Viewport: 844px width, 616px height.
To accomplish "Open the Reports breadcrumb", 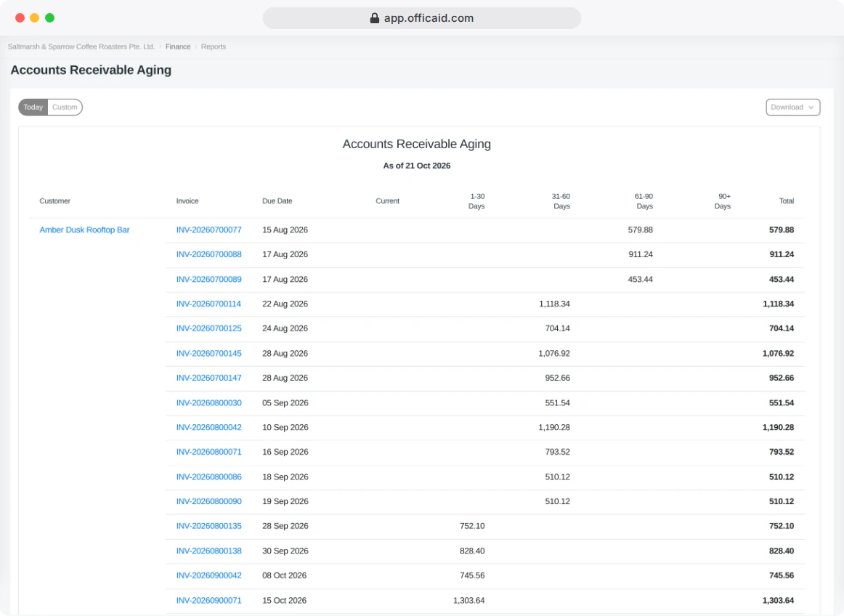I will [x=213, y=46].
